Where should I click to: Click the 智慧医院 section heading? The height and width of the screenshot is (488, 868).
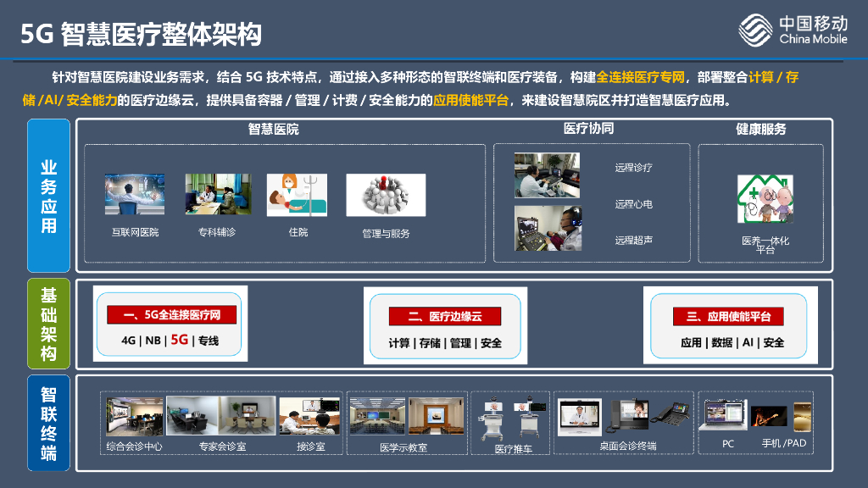coord(274,130)
